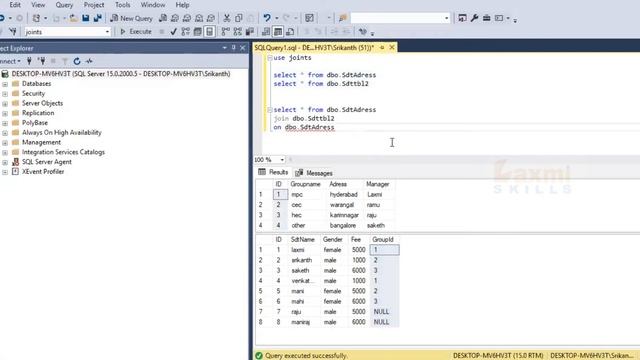Open the quick find combo box dropdown

click(446, 18)
